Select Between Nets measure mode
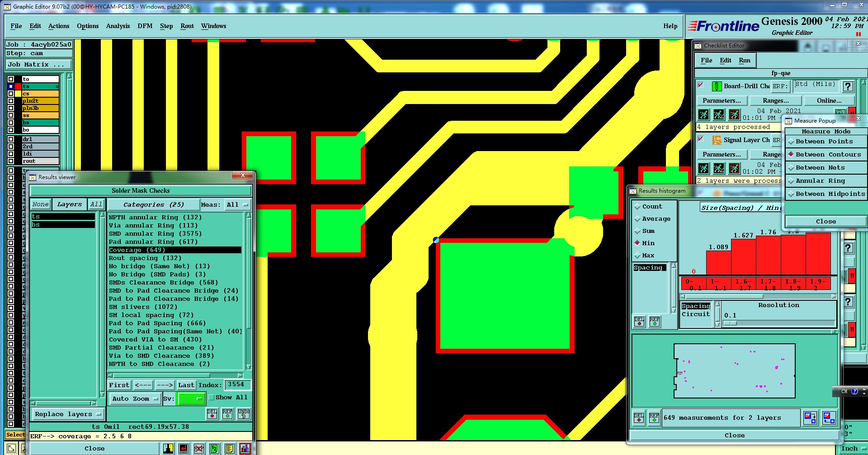This screenshot has width=868, height=455. coord(826,168)
